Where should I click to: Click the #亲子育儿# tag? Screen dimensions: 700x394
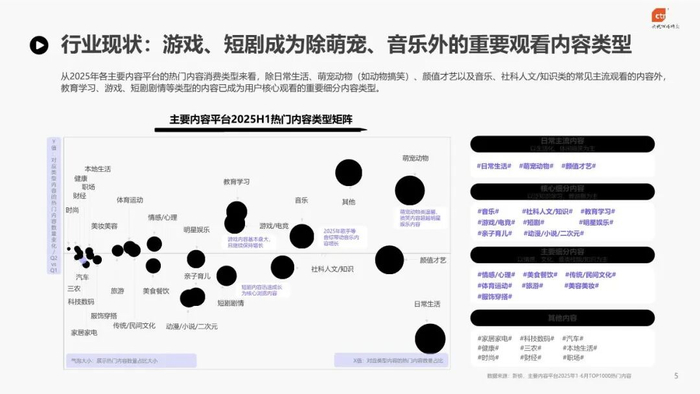[x=495, y=233]
